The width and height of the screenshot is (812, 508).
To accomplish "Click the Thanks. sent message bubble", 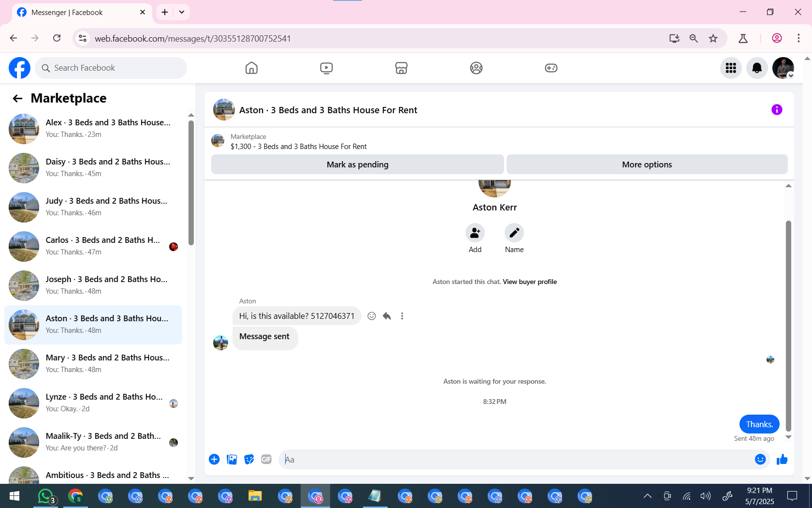I will [759, 424].
